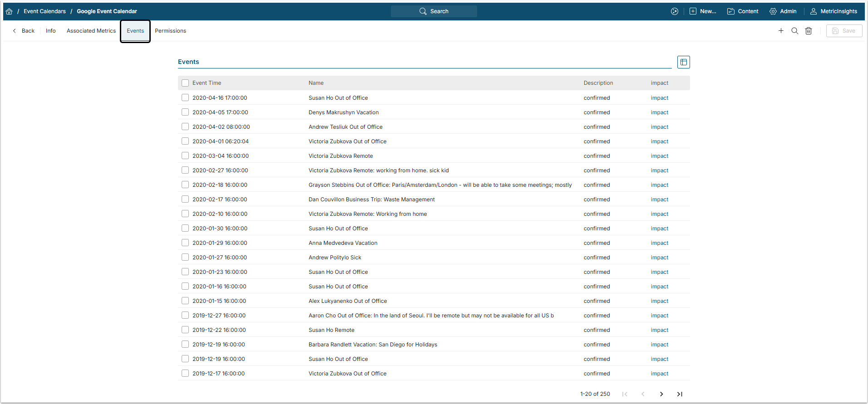Select checkbox for Andrew Politylo Sick
Viewport: 868px width, 404px height.
click(x=185, y=257)
